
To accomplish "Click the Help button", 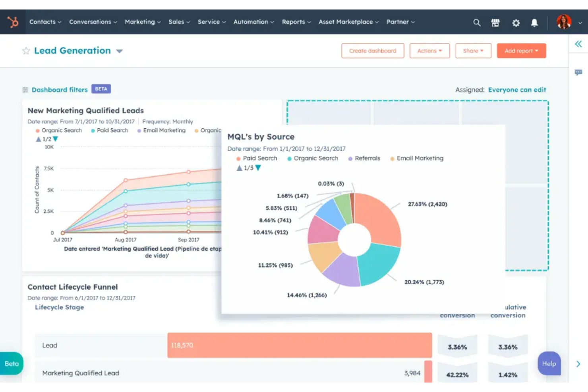I will (549, 363).
